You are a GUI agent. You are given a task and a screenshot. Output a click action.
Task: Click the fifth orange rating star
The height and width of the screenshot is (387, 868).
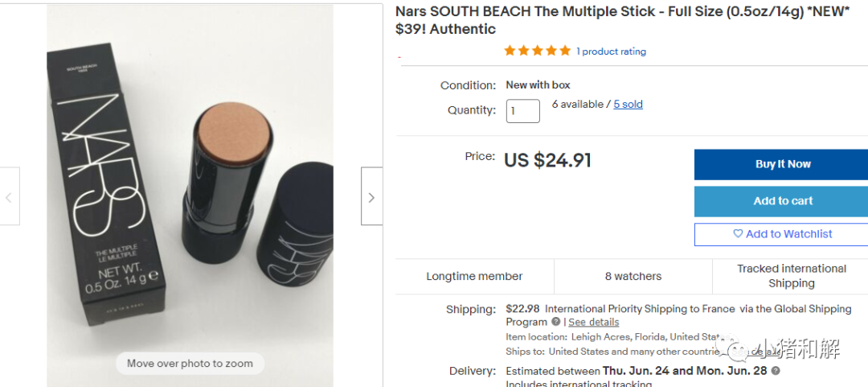[x=564, y=51]
